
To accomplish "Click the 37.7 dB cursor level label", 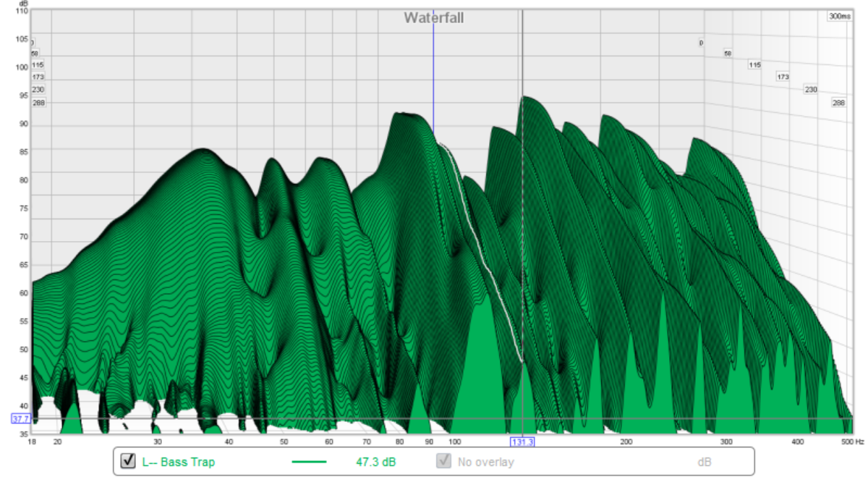I will click(20, 418).
